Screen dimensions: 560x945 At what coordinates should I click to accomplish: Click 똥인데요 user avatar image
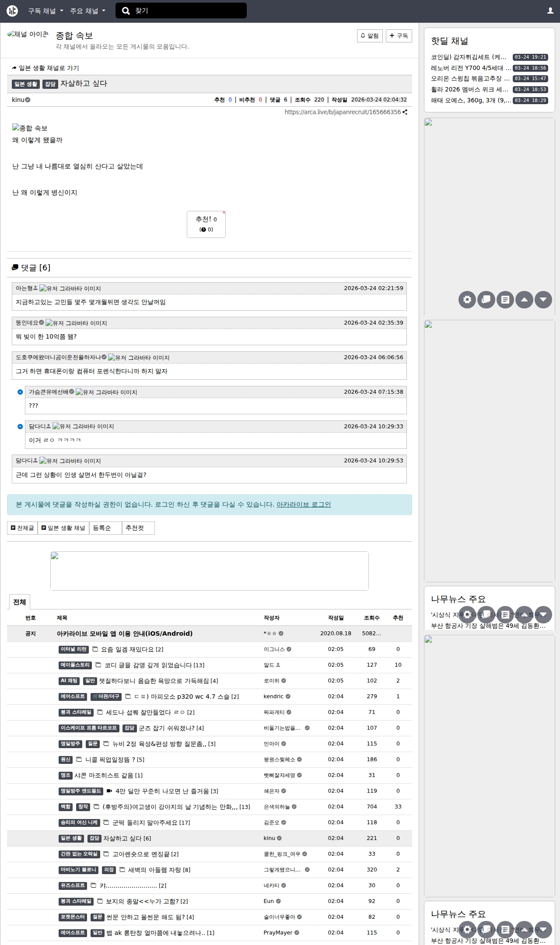pyautogui.click(x=76, y=323)
